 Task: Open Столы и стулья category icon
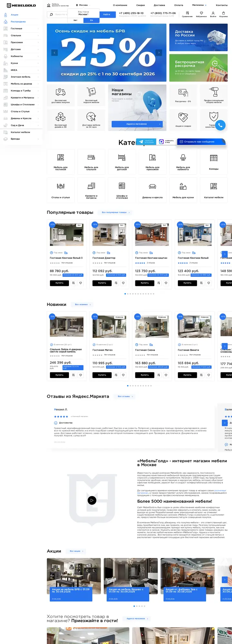(61, 186)
